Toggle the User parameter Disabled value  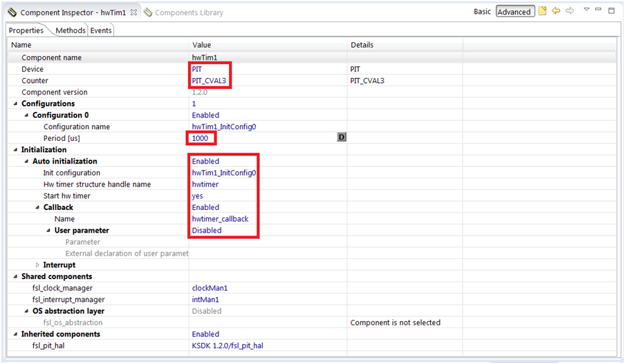click(207, 231)
